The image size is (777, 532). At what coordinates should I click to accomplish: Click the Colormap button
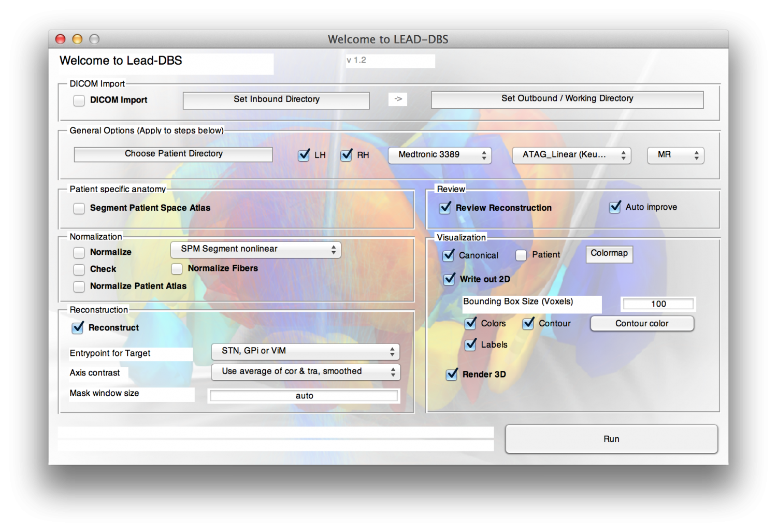pyautogui.click(x=609, y=254)
